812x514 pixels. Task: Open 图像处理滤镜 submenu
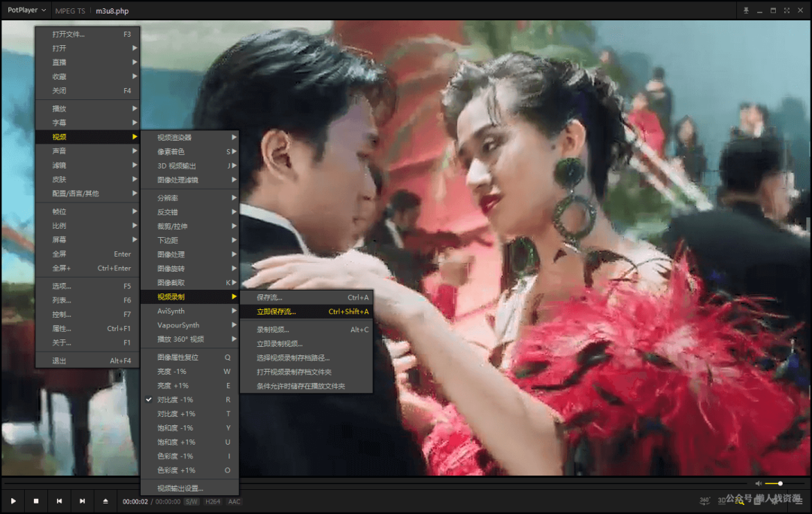[189, 180]
